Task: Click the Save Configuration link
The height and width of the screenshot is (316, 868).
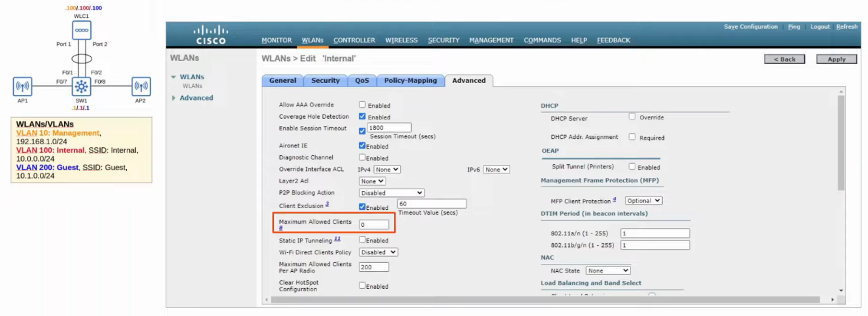Action: [750, 27]
